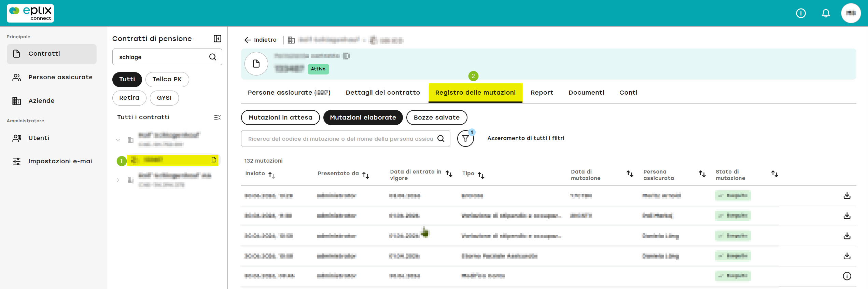Go to Utenti in sidebar
The height and width of the screenshot is (289, 868).
52,138
